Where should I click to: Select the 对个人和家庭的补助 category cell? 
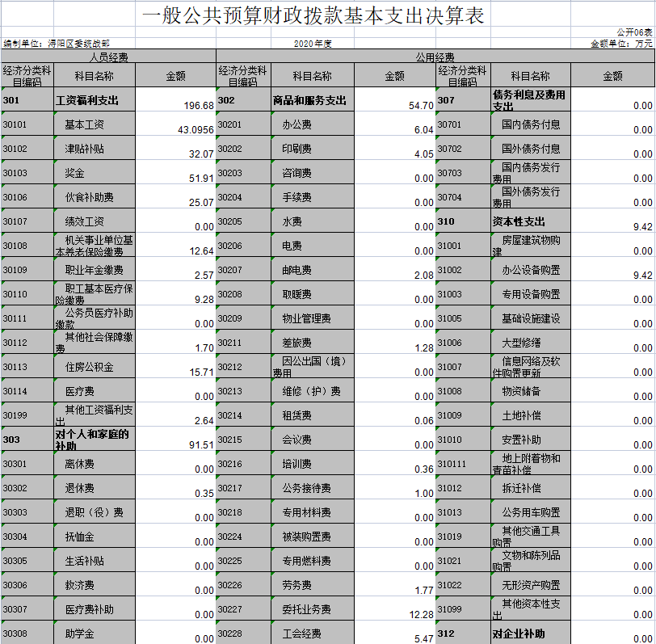point(95,440)
